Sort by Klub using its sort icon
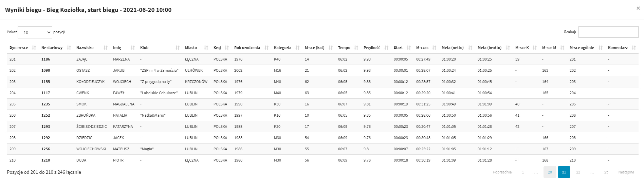 178,48
